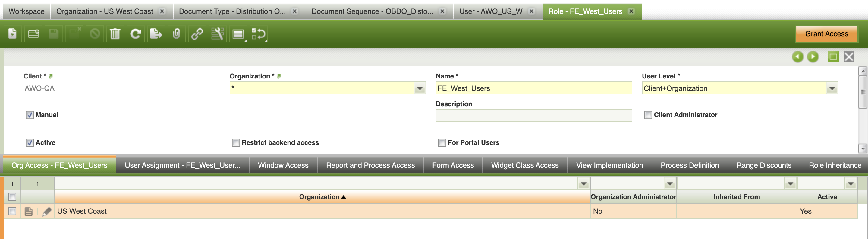Toggle the Manual checkbox
This screenshot has height=239, width=868.
(x=30, y=115)
